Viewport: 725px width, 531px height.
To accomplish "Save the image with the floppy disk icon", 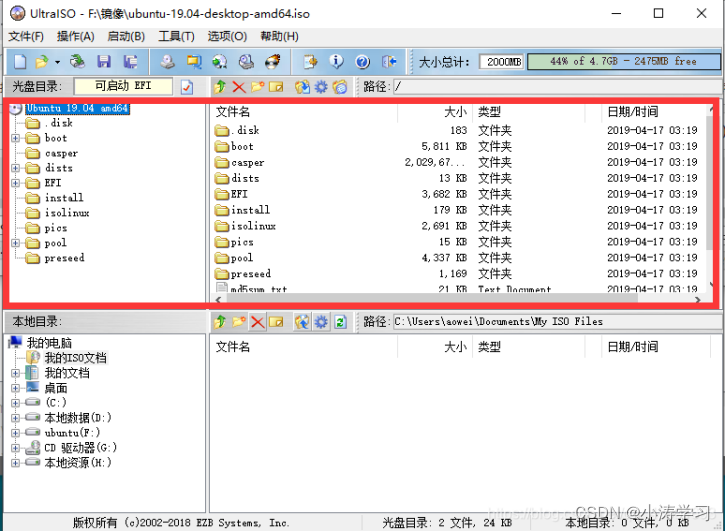I will (104, 62).
